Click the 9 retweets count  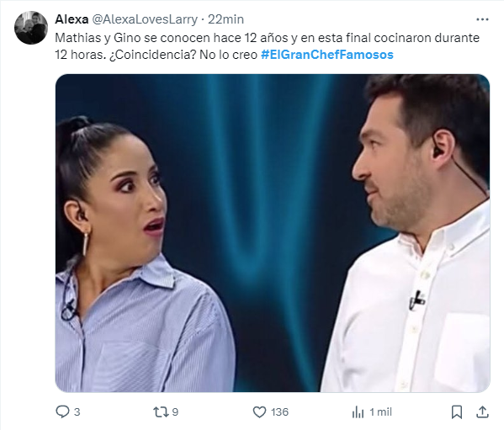pyautogui.click(x=175, y=412)
